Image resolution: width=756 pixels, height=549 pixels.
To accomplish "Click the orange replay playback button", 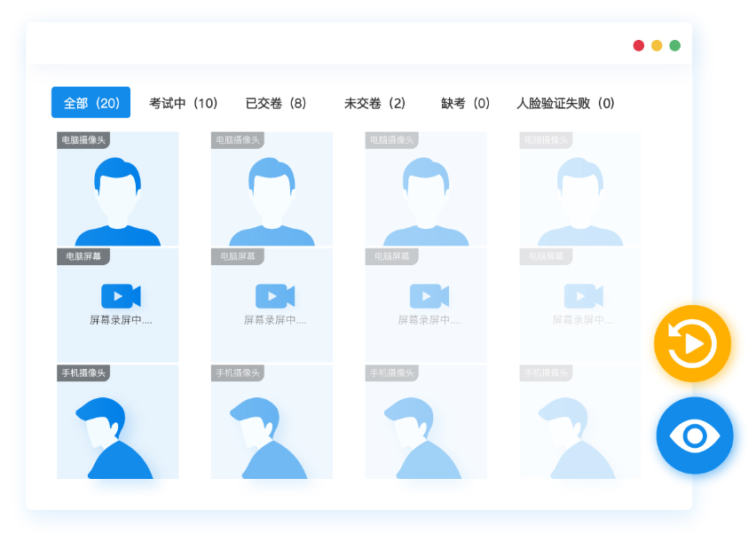I will tap(692, 343).
